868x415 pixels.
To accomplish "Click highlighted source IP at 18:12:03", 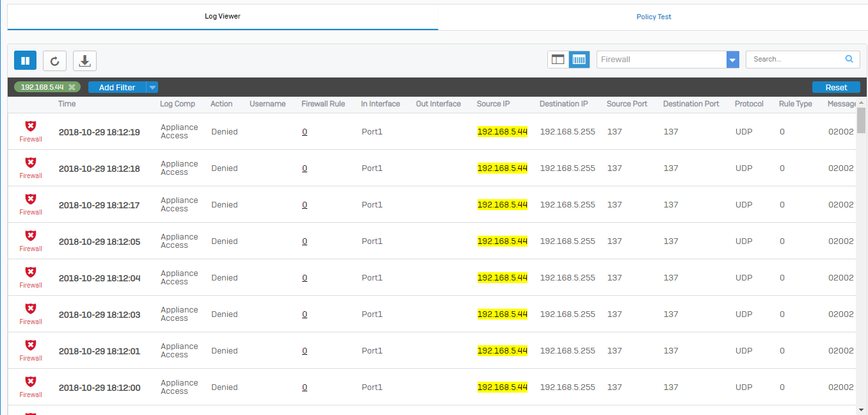I will point(502,314).
